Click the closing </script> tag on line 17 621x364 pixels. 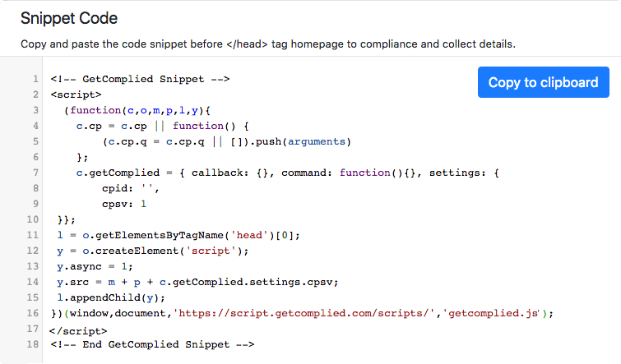click(x=78, y=331)
